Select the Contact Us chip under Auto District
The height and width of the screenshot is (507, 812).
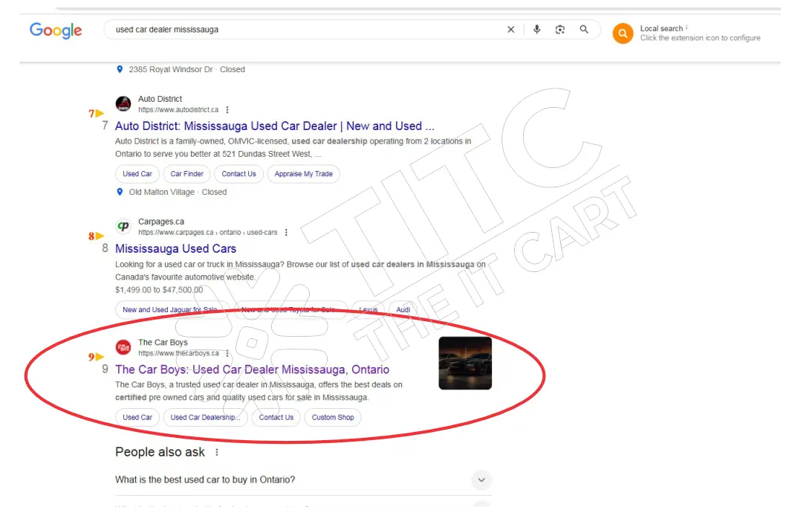[x=238, y=174]
